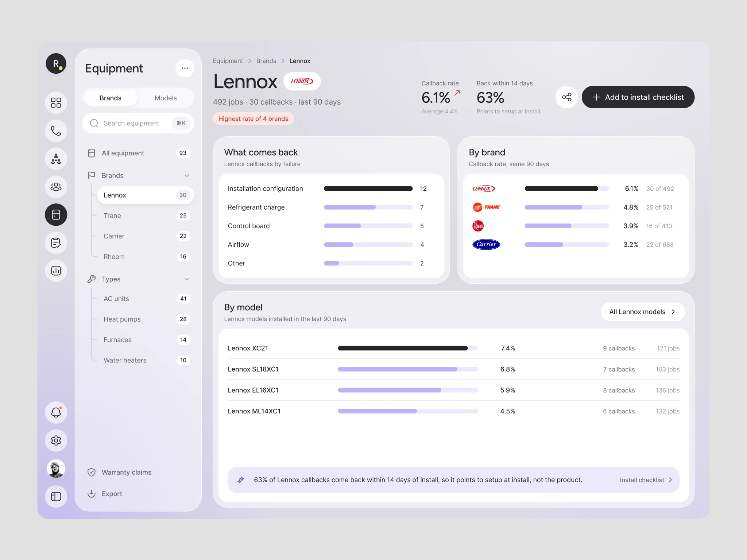Open the checklist clipboard icon in the rail
The height and width of the screenshot is (560, 747).
click(56, 243)
